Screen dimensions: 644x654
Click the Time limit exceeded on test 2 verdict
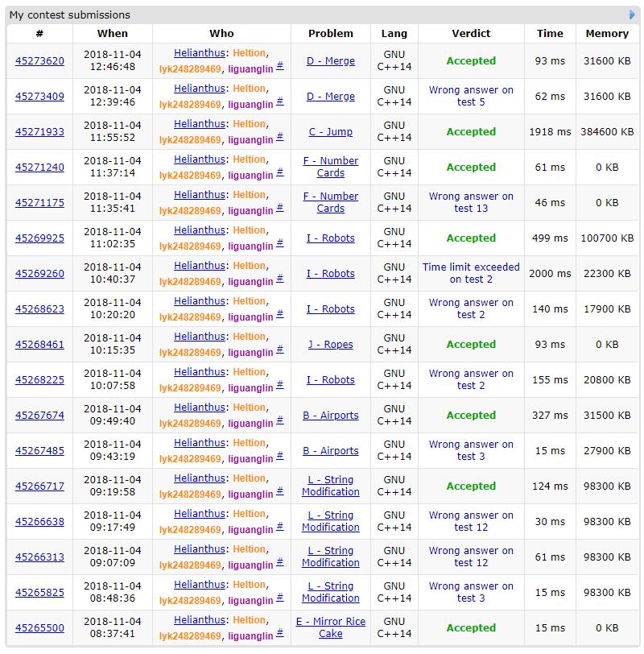click(x=471, y=273)
